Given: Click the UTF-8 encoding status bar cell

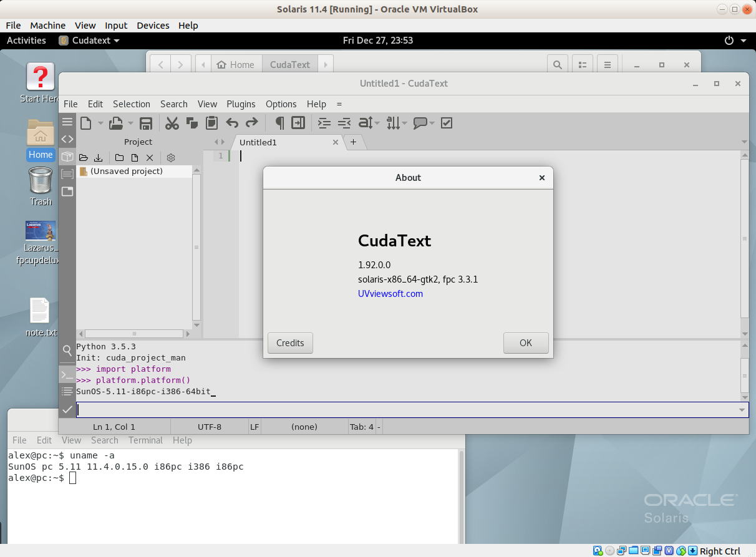Looking at the screenshot, I should 210,427.
